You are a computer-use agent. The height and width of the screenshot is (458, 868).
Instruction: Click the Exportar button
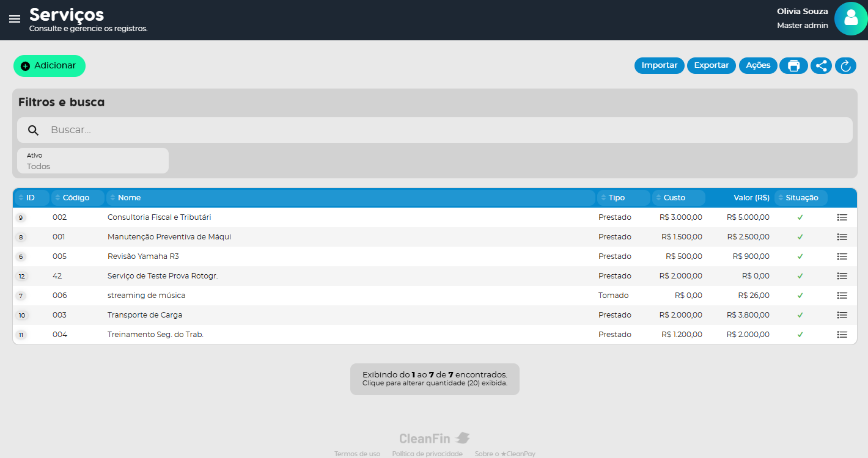coord(711,65)
